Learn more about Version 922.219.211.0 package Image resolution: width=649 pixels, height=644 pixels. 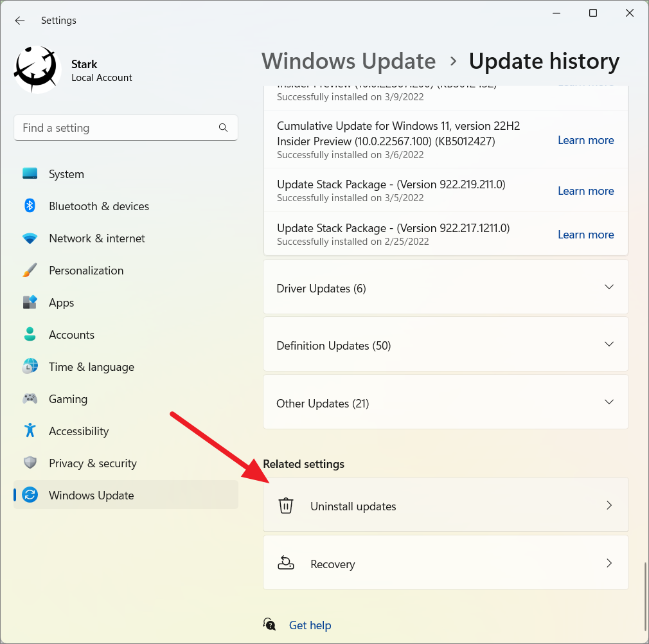point(585,191)
